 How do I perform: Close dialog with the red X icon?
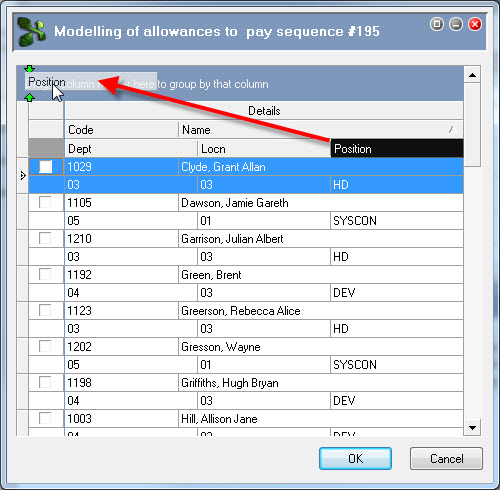pos(475,24)
